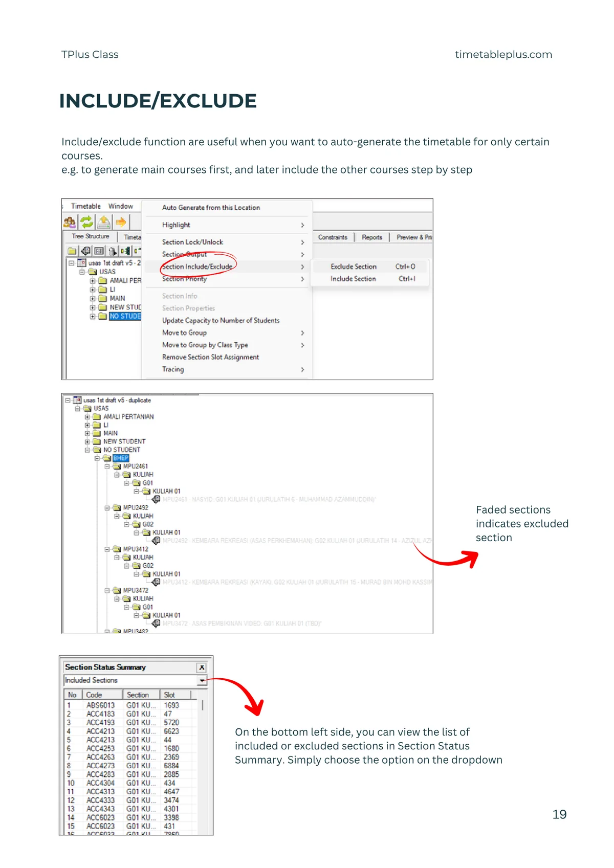
Task: Click the folder icon next to AMALI PERTANIAN
Action: (97, 416)
